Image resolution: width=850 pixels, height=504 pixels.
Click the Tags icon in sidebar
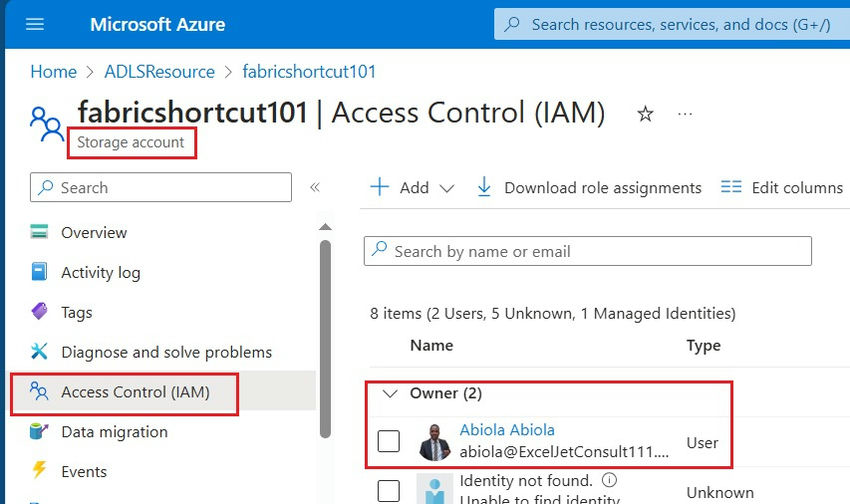pos(40,312)
